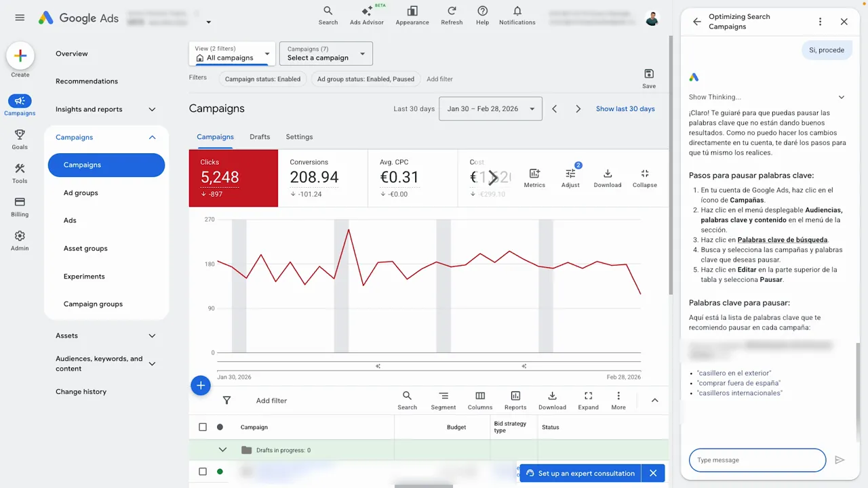The height and width of the screenshot is (488, 868).
Task: Open Change history page
Action: tap(81, 392)
